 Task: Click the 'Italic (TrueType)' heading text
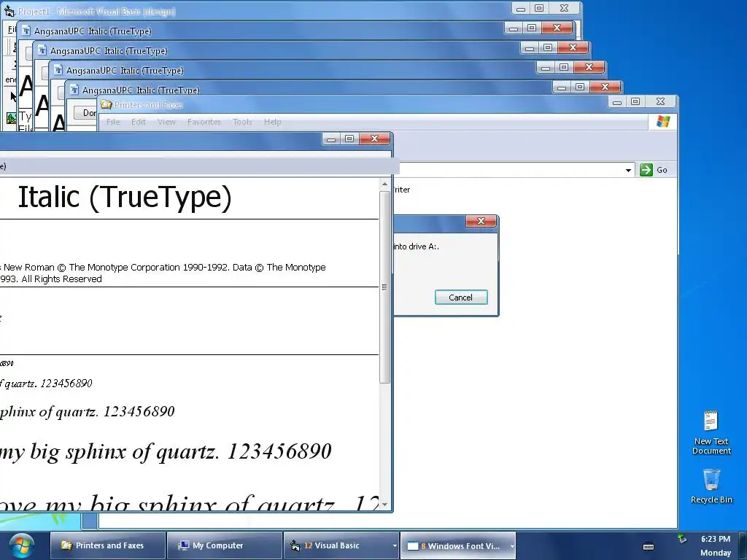(x=125, y=197)
